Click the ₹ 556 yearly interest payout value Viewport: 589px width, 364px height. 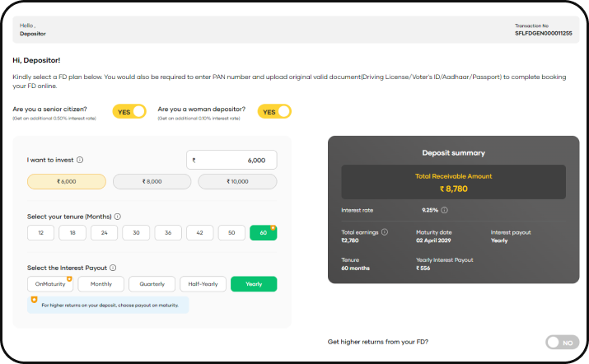coord(423,268)
